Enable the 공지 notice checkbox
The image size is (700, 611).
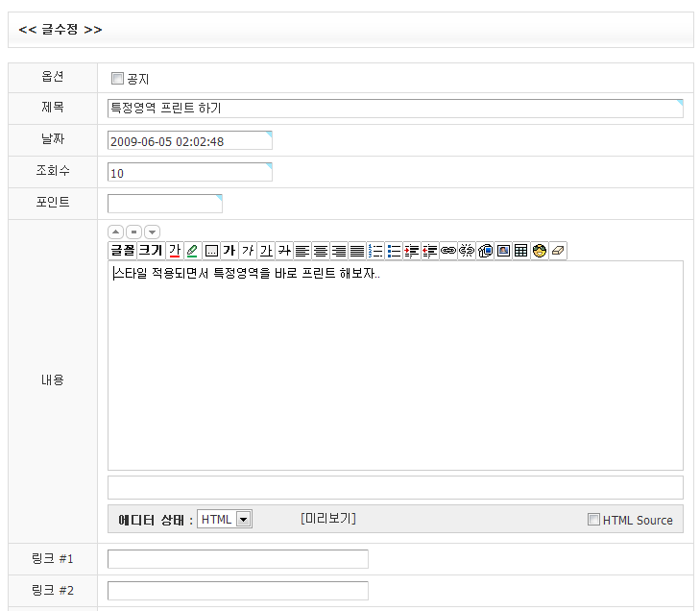pyautogui.click(x=117, y=79)
